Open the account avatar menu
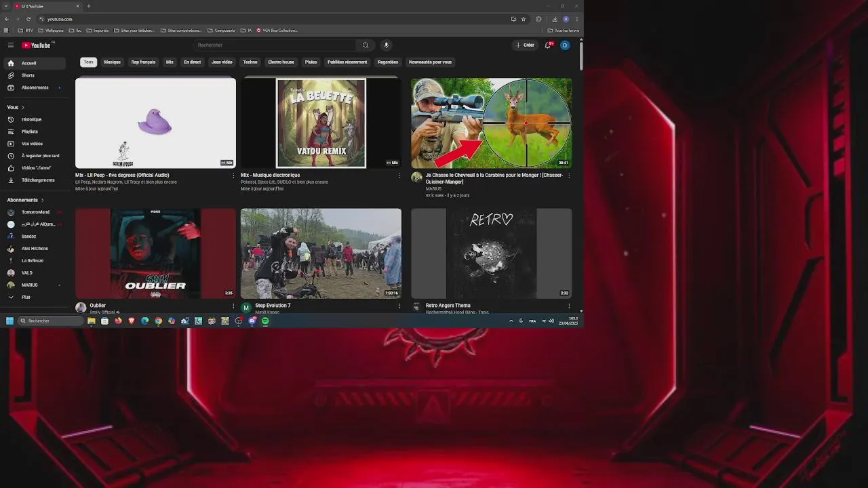868x488 pixels. pyautogui.click(x=565, y=45)
